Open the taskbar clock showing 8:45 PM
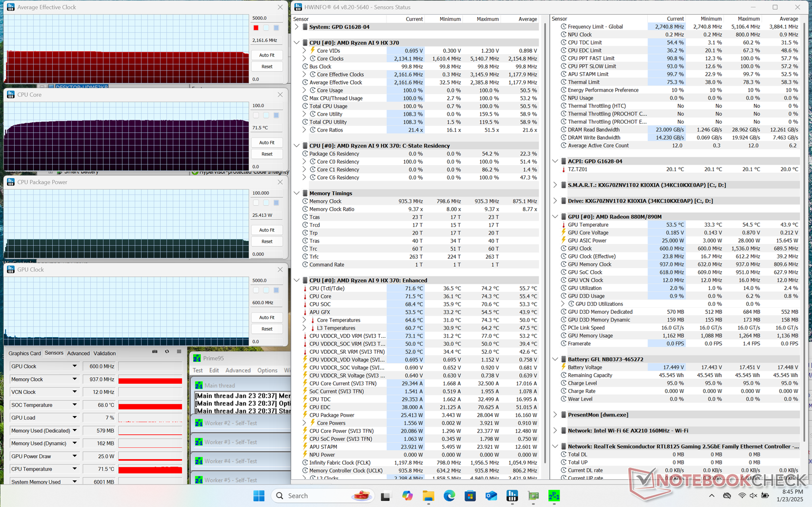The image size is (812, 507). pyautogui.click(x=791, y=496)
